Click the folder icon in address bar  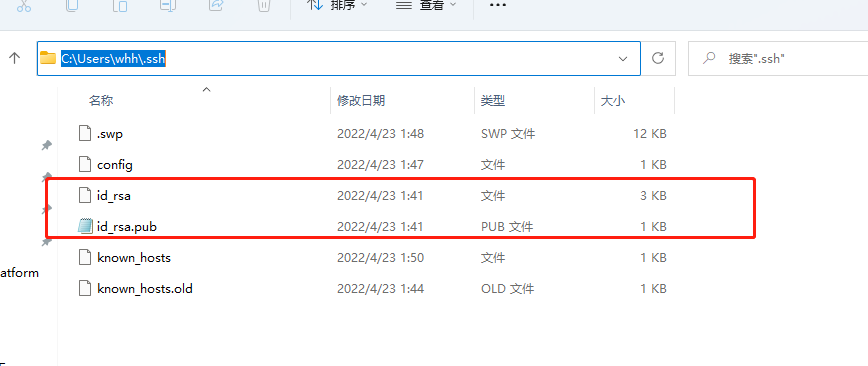48,58
